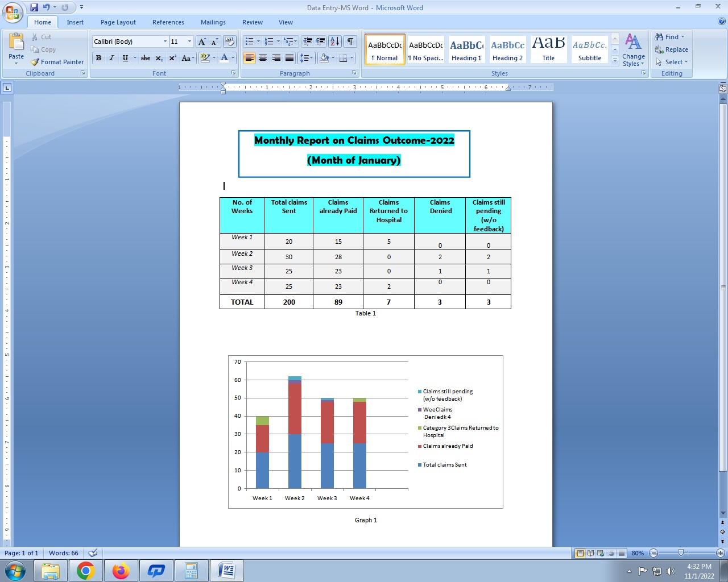728x582 pixels.
Task: Open the Calculator from the taskbar
Action: point(191,571)
